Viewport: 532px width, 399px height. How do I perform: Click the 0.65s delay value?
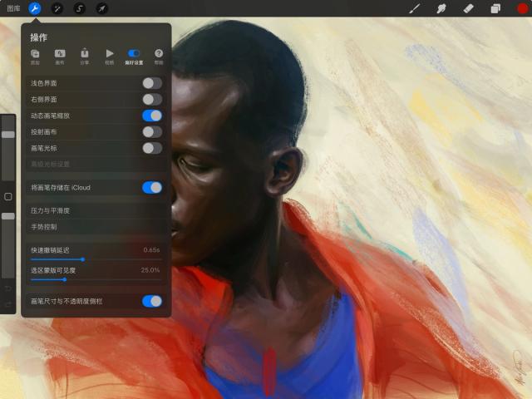tap(151, 250)
